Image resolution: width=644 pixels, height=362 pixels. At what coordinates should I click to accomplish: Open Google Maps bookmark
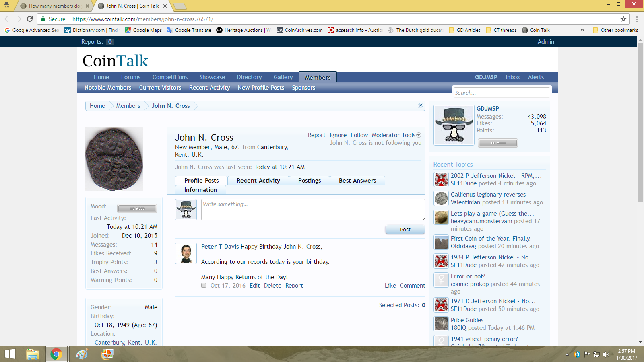[x=143, y=30]
